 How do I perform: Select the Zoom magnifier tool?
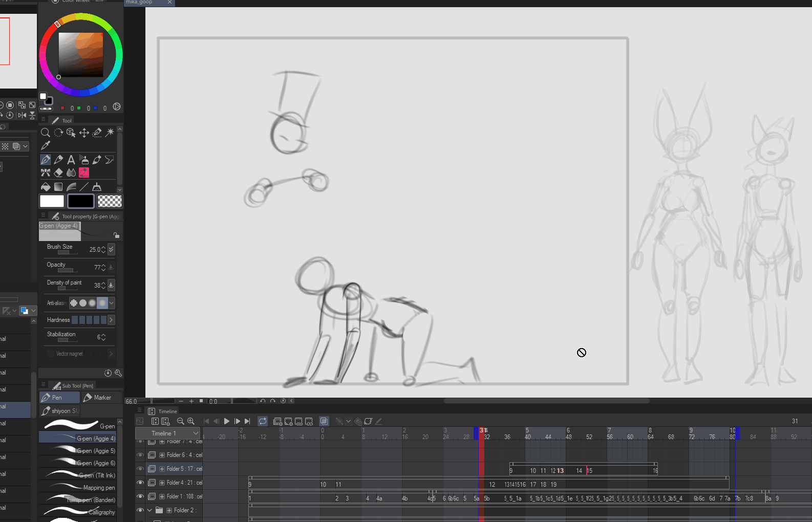click(45, 133)
